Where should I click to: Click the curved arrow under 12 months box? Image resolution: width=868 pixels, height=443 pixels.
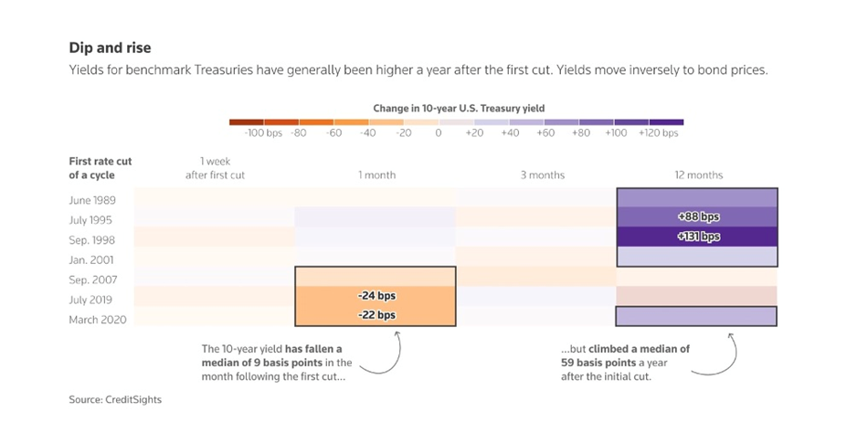tap(722, 354)
